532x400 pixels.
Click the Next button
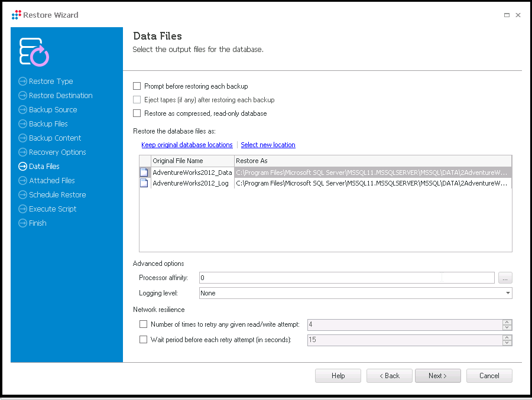437,376
